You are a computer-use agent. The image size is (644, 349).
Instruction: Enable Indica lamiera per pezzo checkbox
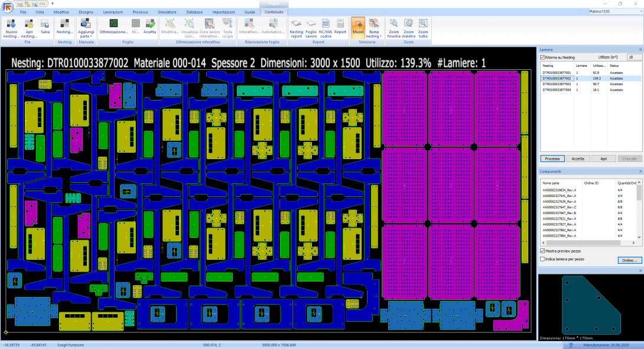point(543,259)
